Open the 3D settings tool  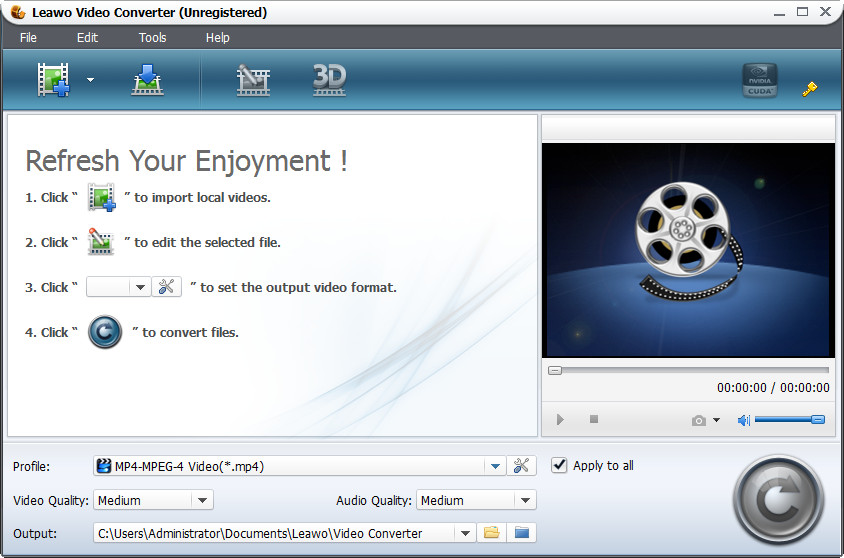(x=329, y=80)
